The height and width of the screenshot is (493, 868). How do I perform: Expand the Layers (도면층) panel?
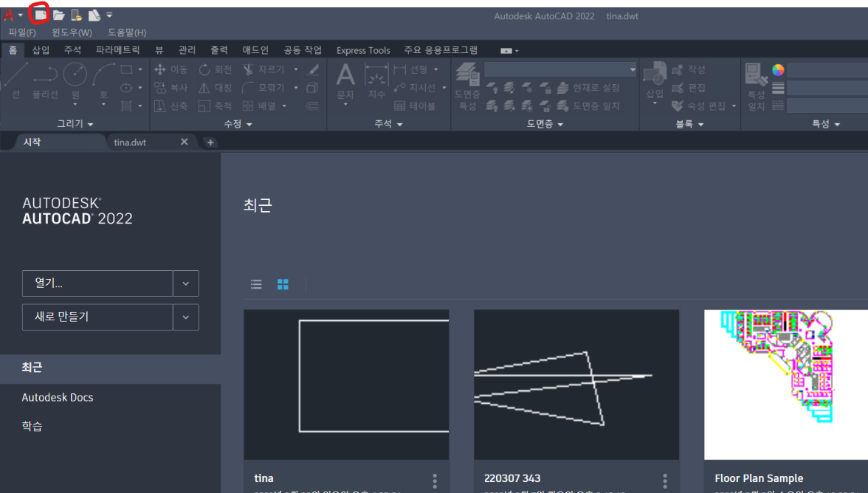coord(545,124)
